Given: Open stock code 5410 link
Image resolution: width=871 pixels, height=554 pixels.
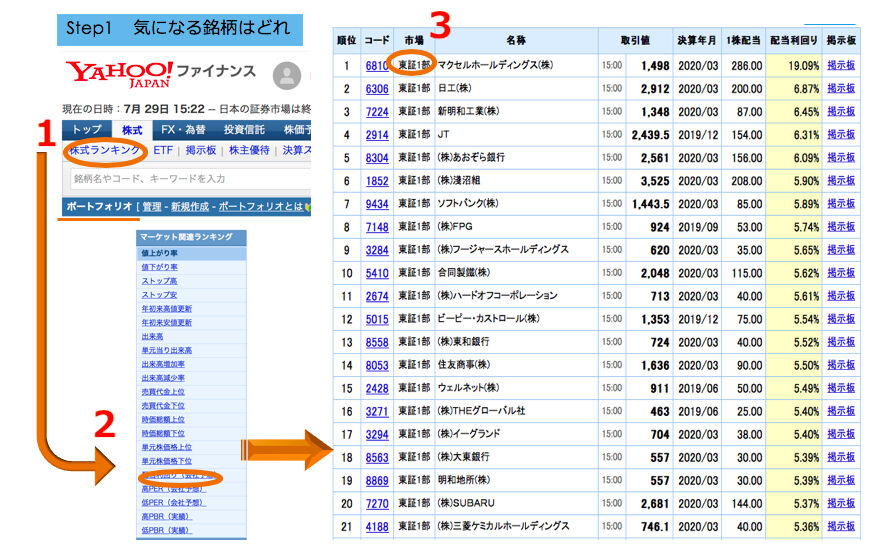Looking at the screenshot, I should [377, 273].
